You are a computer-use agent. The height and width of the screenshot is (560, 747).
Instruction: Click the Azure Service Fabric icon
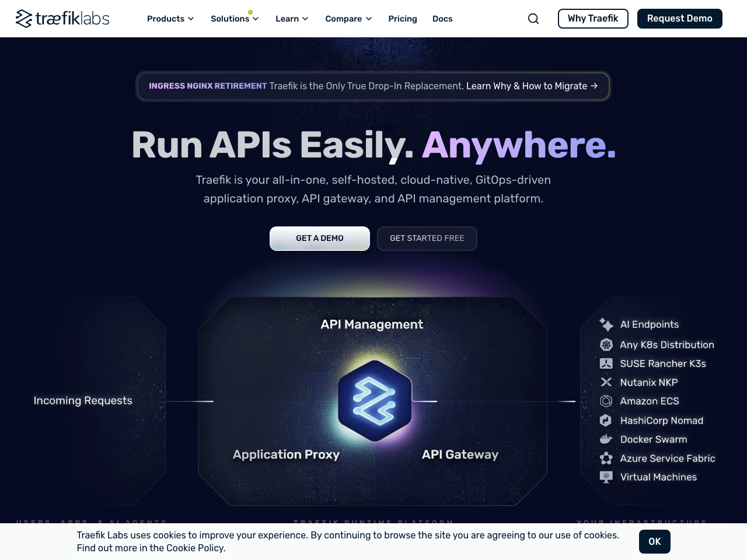tap(605, 458)
